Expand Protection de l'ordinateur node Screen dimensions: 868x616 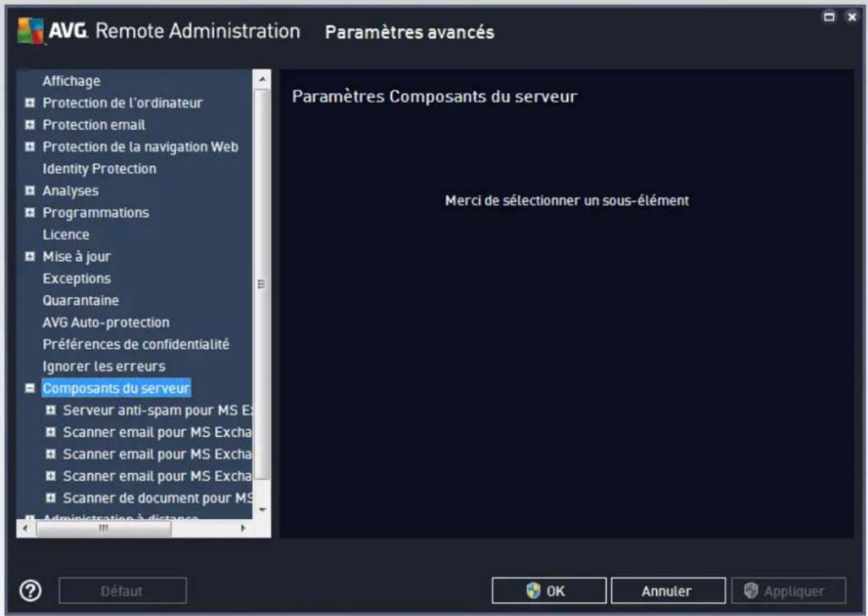point(29,103)
